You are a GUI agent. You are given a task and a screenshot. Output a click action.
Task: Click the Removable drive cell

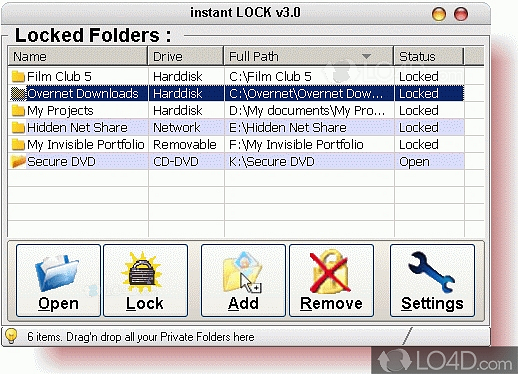click(x=185, y=144)
